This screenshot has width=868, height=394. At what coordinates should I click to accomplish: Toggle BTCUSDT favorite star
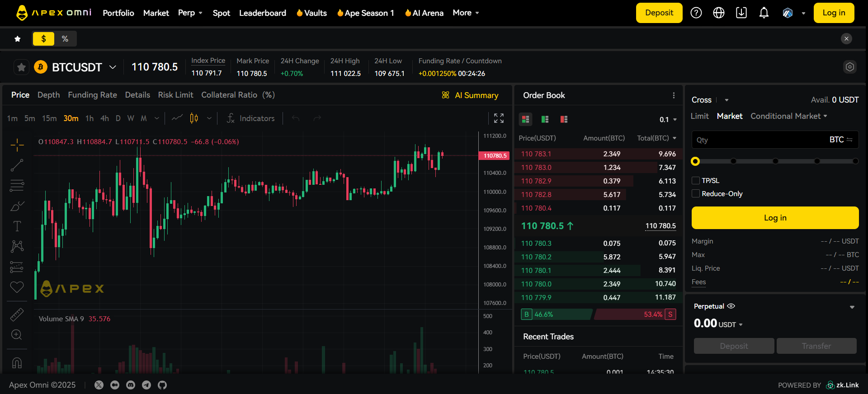21,67
